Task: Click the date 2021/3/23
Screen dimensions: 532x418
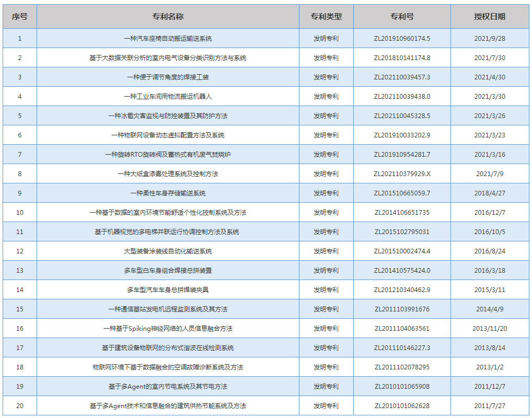Action: pyautogui.click(x=490, y=135)
